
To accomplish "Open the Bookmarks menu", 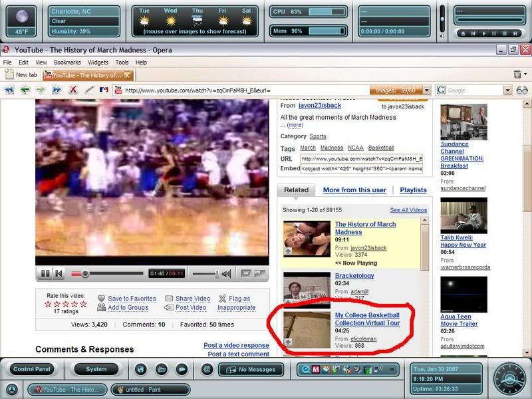I will click(x=67, y=63).
